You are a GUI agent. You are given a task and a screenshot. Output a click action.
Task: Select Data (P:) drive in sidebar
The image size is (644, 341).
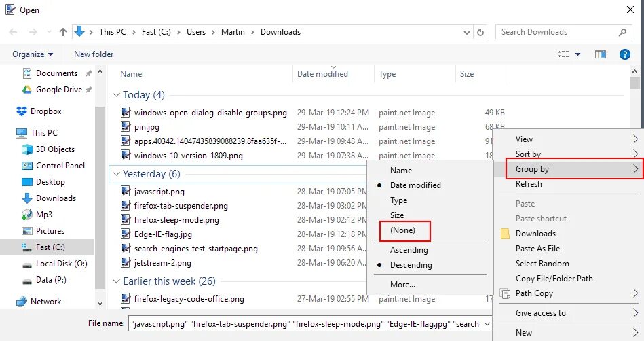[x=51, y=280]
